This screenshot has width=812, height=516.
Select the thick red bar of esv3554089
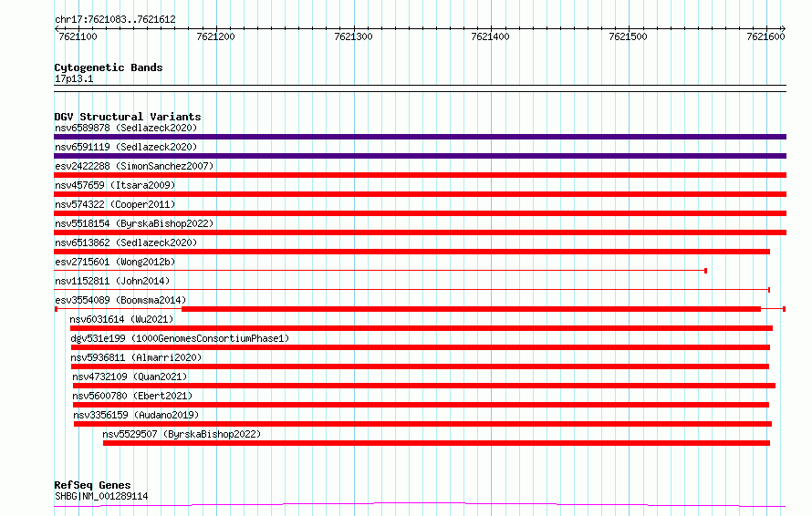coord(472,309)
